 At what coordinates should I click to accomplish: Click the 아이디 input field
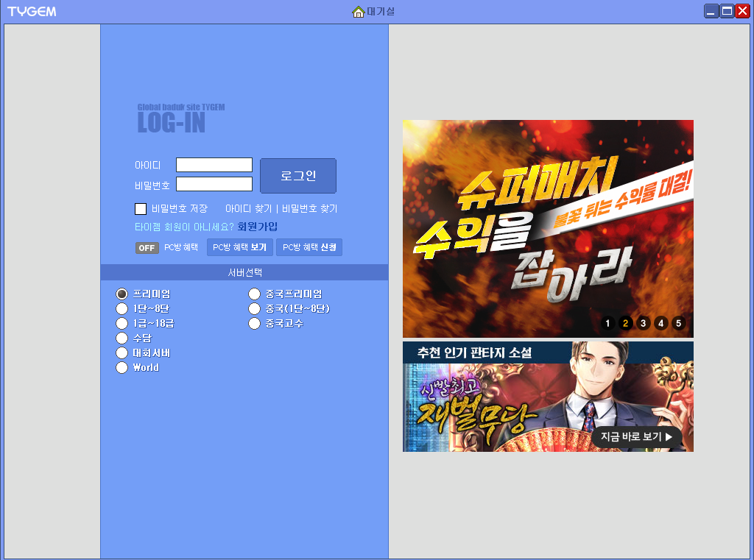coord(214,165)
